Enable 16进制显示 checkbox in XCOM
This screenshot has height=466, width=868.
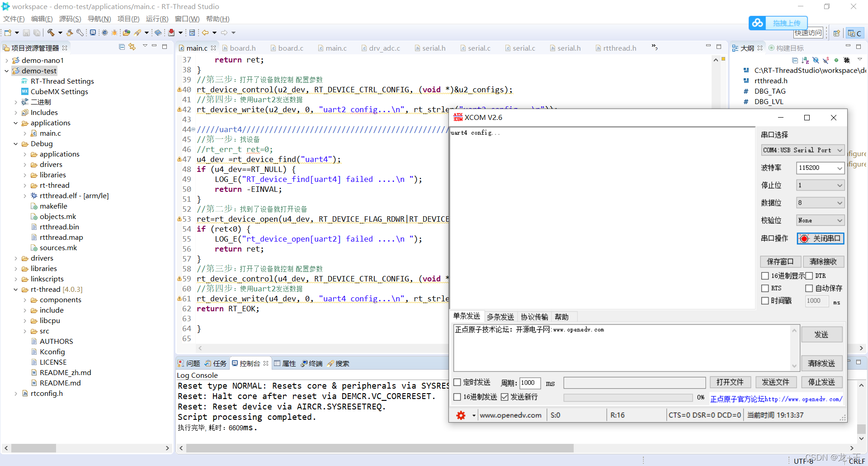765,276
